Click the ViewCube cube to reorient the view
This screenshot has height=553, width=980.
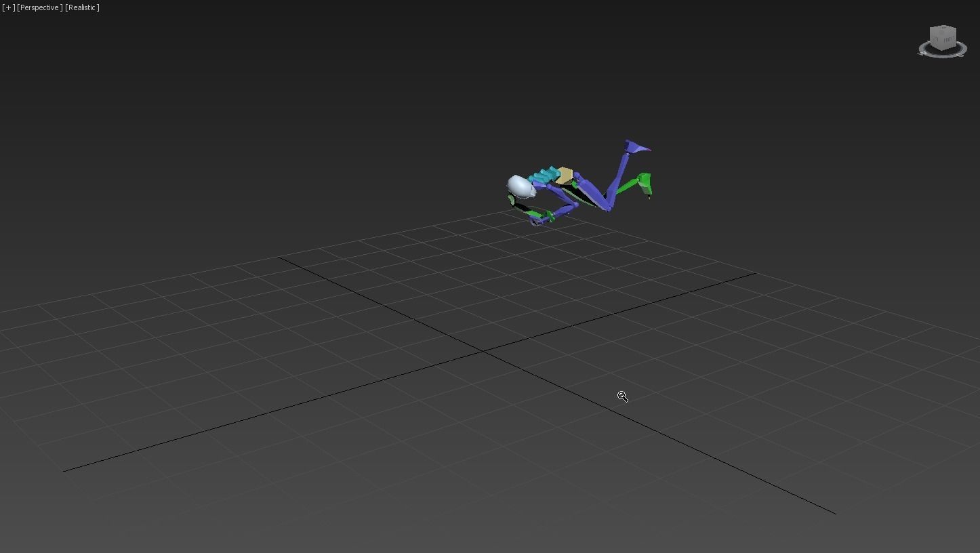pos(942,38)
